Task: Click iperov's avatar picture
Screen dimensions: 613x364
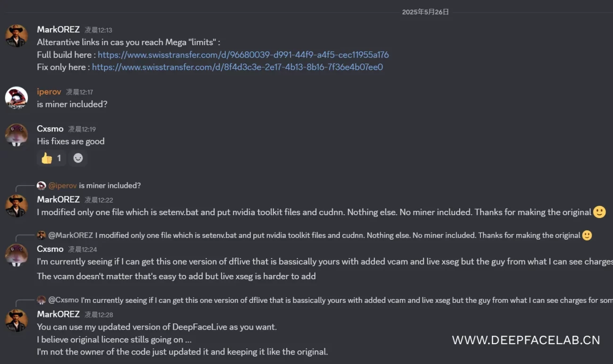Action: tap(17, 98)
